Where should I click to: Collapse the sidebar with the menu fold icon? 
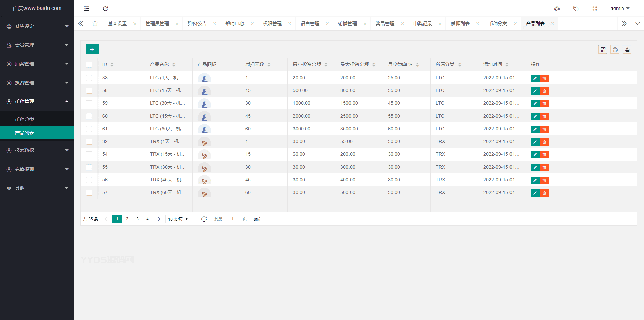pyautogui.click(x=87, y=9)
